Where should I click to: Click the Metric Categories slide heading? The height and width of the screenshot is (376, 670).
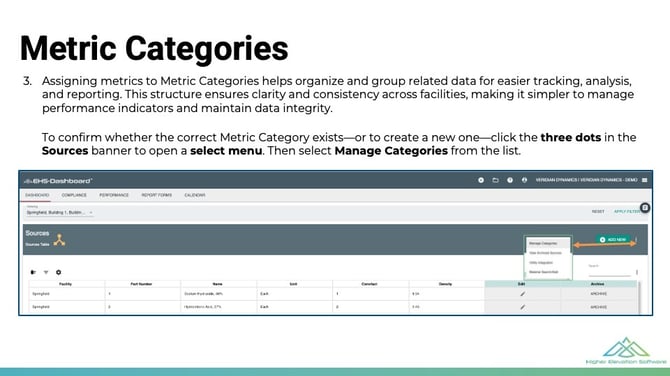click(154, 49)
